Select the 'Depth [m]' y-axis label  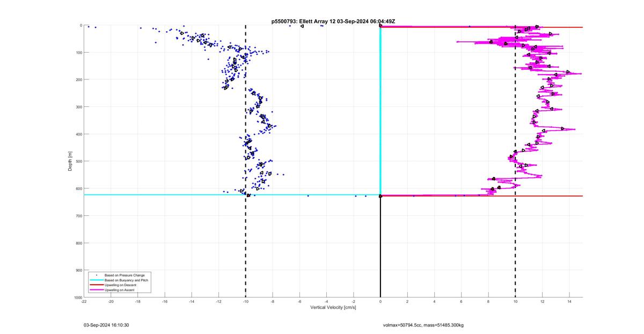coord(70,161)
